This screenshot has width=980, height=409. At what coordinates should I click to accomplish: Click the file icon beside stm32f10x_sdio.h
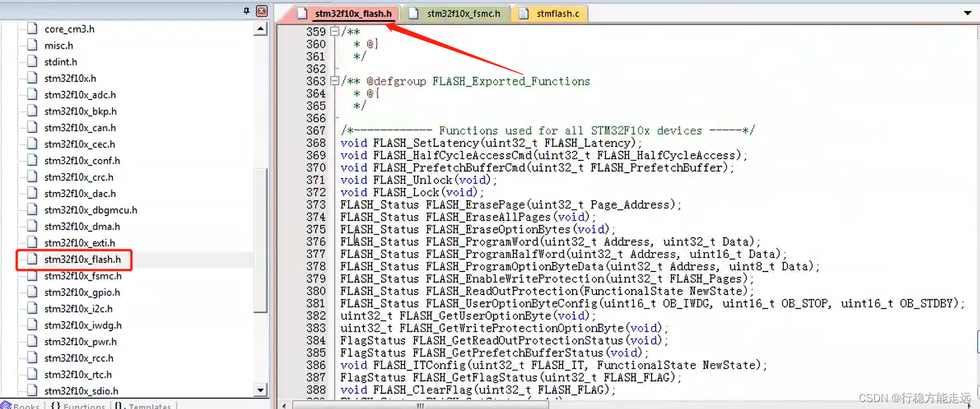click(x=33, y=390)
